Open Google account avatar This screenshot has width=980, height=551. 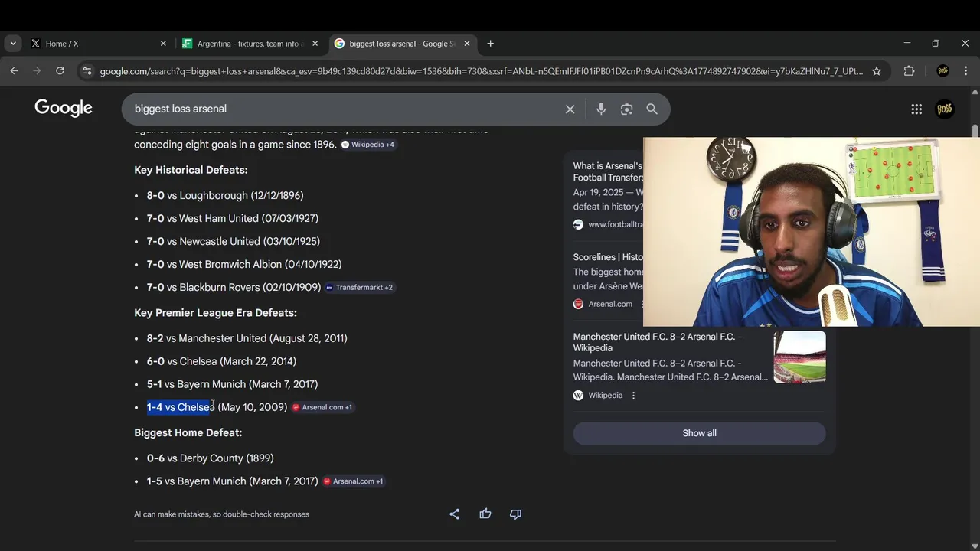coord(945,109)
